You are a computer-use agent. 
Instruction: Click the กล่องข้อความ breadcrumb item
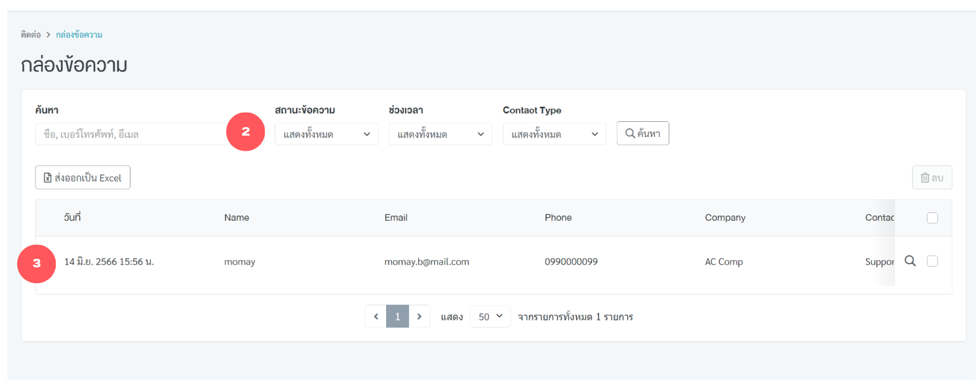pos(78,34)
